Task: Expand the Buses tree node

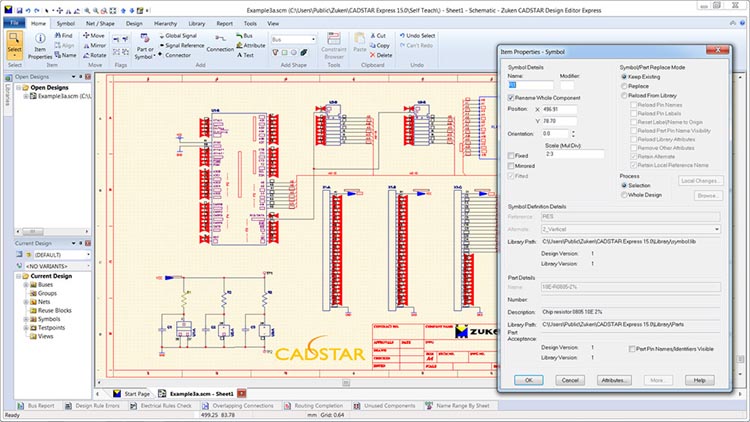Action: click(x=26, y=285)
